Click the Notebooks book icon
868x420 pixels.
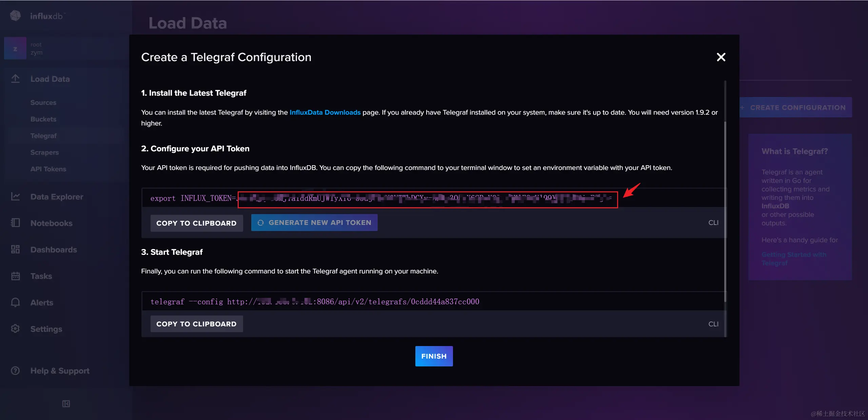pos(15,223)
